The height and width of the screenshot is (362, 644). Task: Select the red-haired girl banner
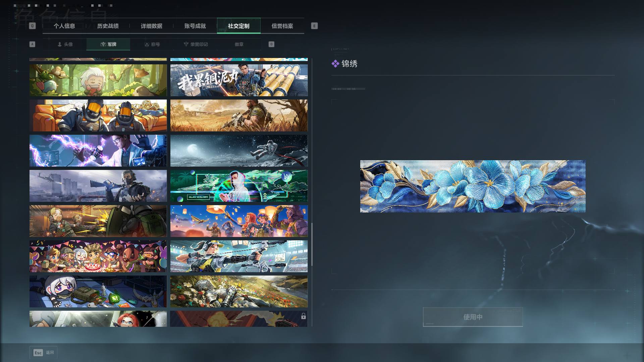tap(98, 319)
